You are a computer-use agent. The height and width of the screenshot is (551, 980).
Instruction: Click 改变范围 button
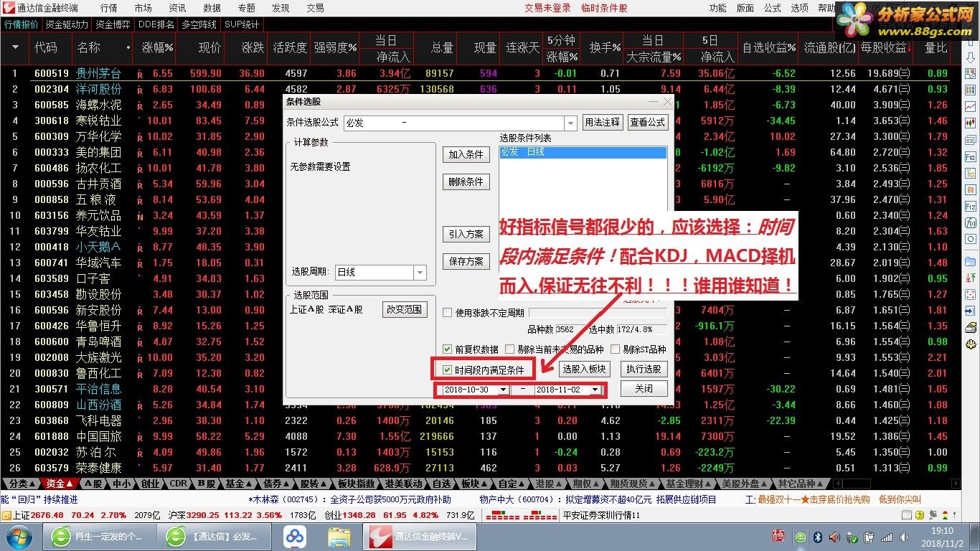pos(405,309)
